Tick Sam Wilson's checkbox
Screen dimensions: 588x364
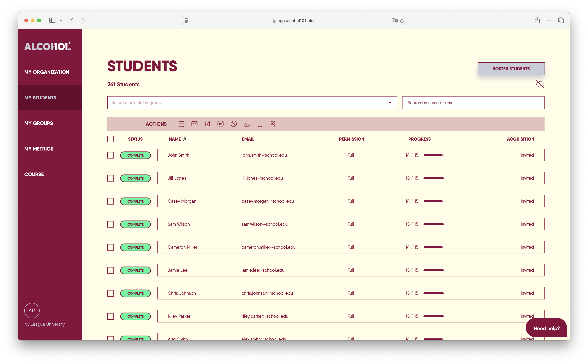coord(110,224)
